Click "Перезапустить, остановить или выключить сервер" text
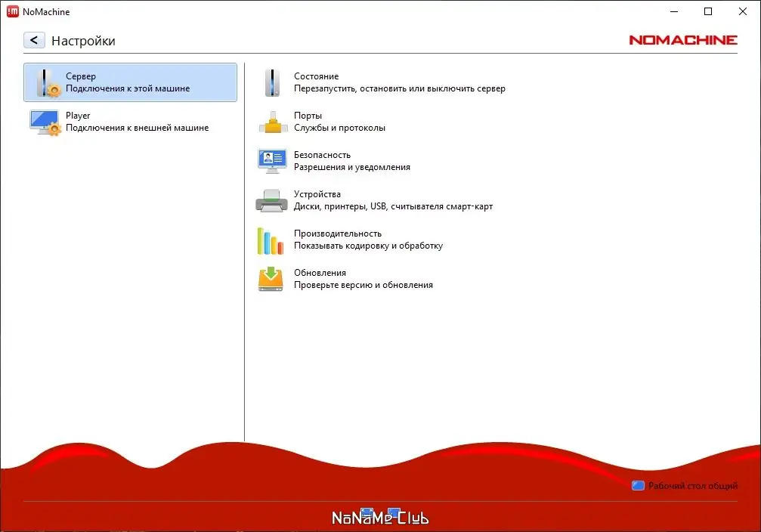This screenshot has width=761, height=532. coord(400,89)
